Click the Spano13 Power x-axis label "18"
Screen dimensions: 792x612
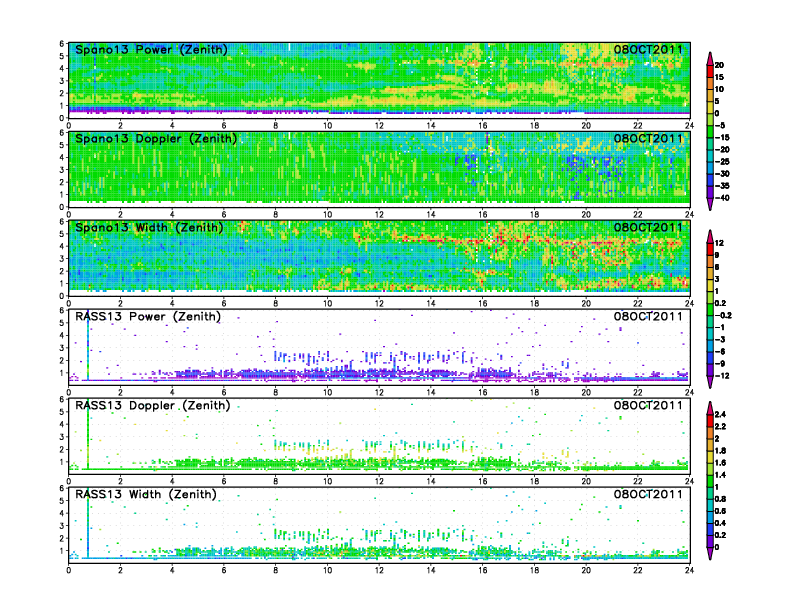pos(534,126)
